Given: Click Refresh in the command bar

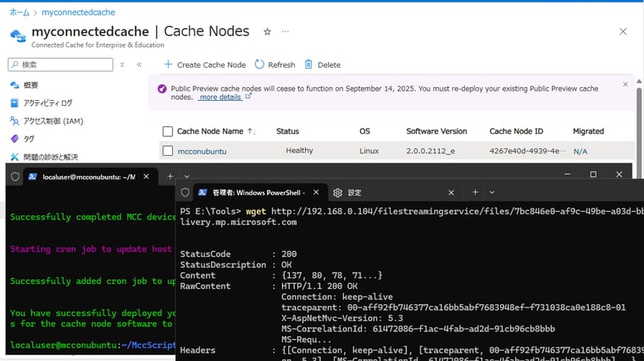Looking at the screenshot, I should point(275,64).
